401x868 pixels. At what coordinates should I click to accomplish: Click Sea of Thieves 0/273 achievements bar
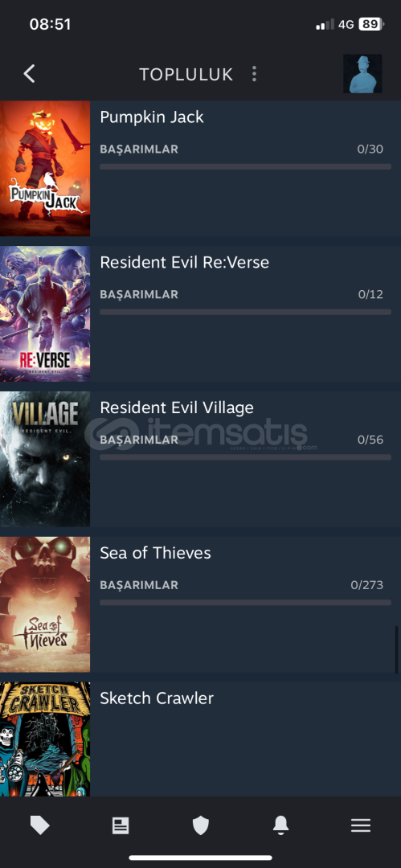coord(245,602)
